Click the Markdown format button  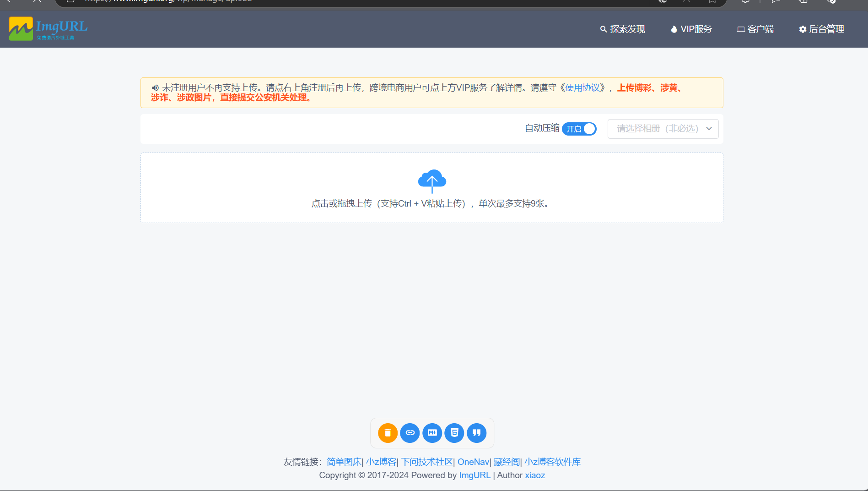[432, 433]
